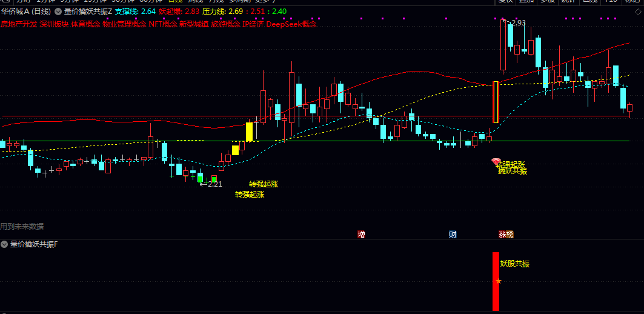Click the 用到未来数据 notice text
Screen dimensions: 644x314
(x=22, y=227)
